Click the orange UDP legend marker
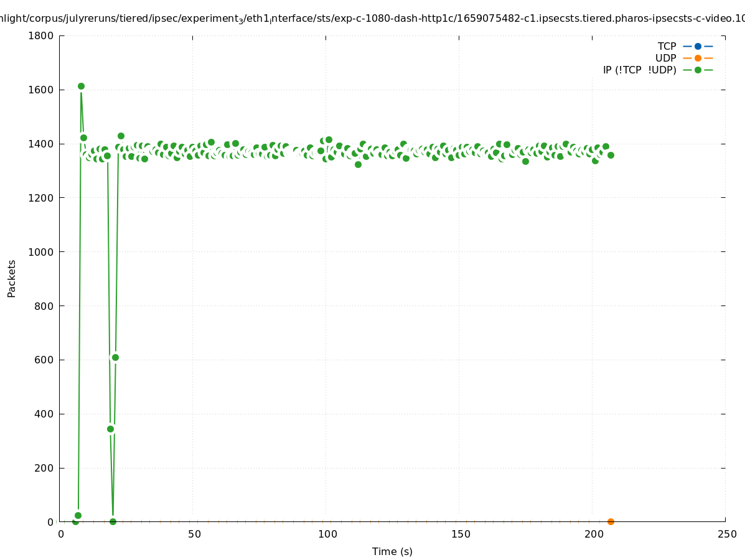 (698, 58)
